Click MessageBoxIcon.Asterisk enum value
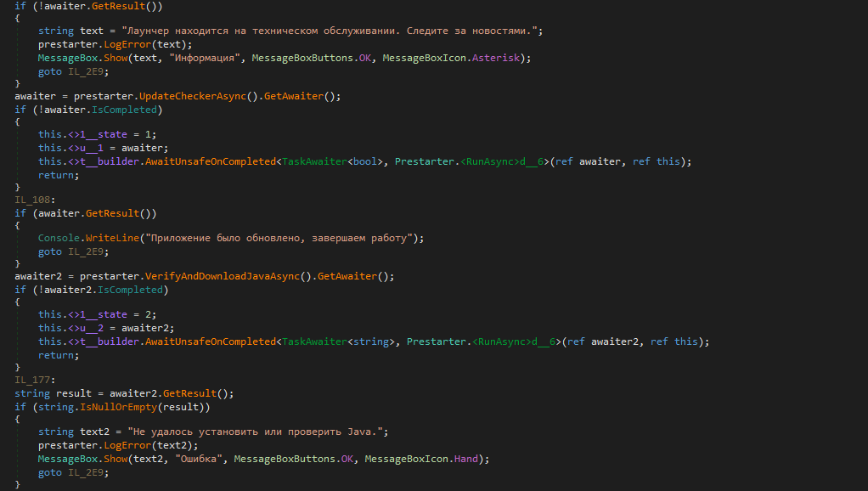 (x=451, y=58)
